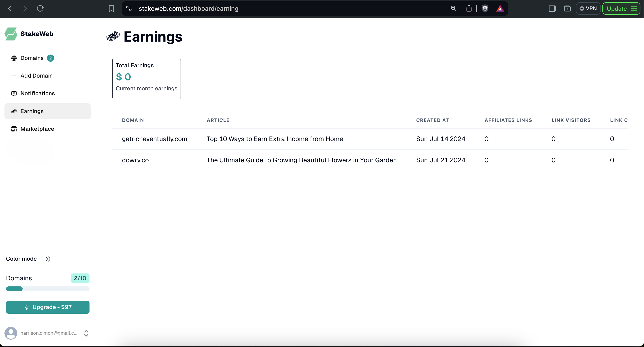Open the Domains sidebar item
This screenshot has width=644, height=347.
click(32, 58)
